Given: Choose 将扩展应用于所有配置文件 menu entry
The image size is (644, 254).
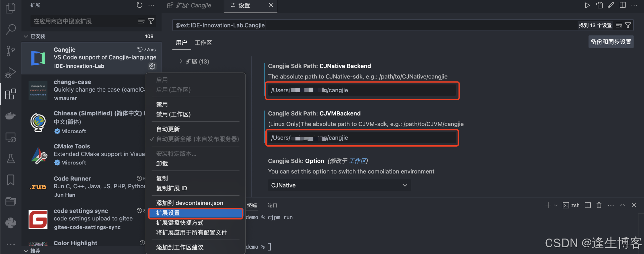Looking at the screenshot, I should coord(196,233).
